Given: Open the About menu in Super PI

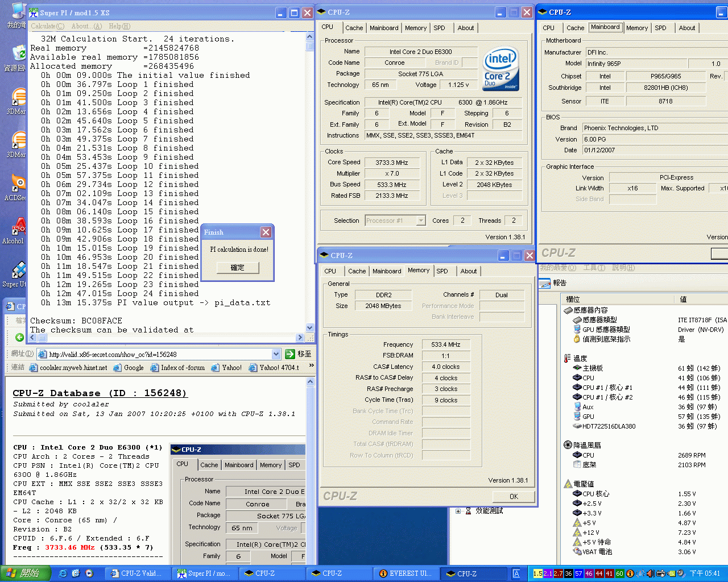Looking at the screenshot, I should pyautogui.click(x=87, y=26).
